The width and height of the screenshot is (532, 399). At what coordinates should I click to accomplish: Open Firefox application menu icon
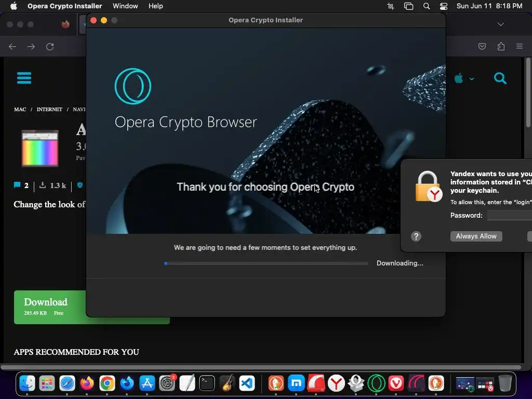coord(520,46)
